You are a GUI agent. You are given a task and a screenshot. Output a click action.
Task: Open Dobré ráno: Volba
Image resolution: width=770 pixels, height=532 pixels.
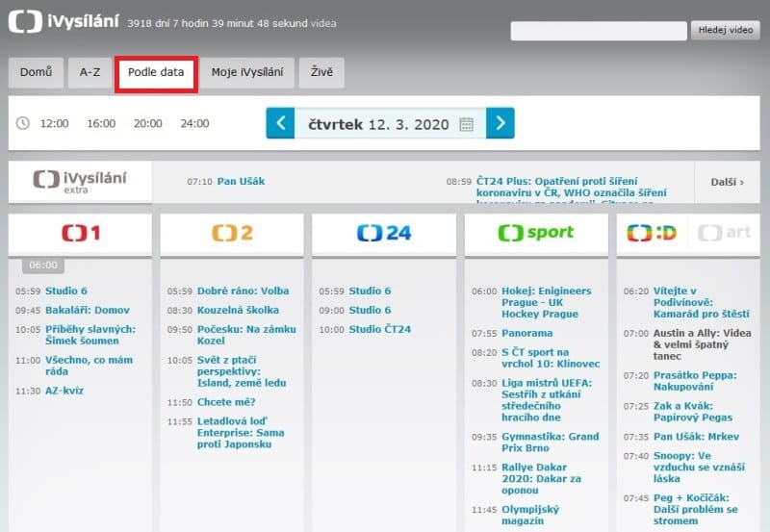[x=244, y=291]
